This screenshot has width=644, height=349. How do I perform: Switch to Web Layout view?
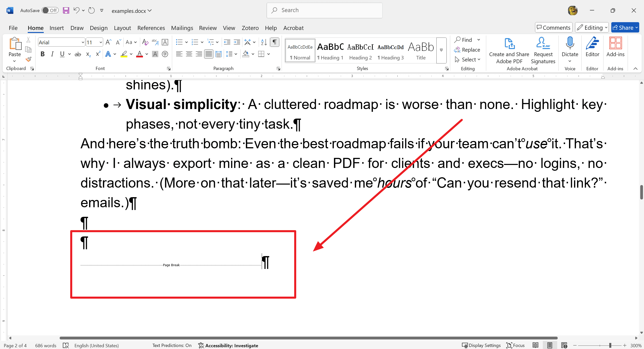[564, 345]
